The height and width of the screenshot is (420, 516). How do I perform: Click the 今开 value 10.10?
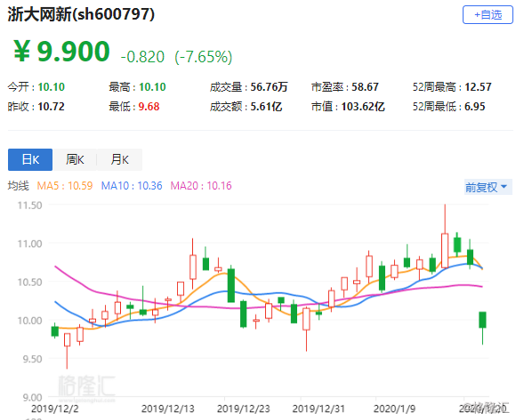52,87
